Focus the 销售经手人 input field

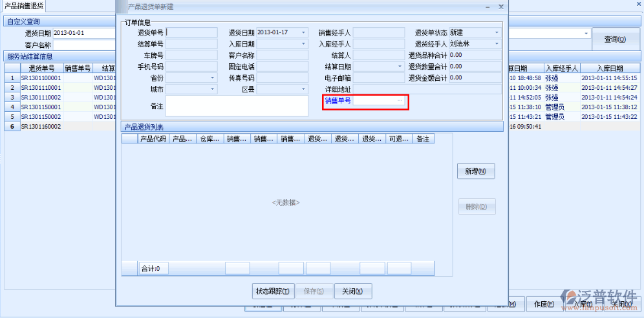coord(379,32)
